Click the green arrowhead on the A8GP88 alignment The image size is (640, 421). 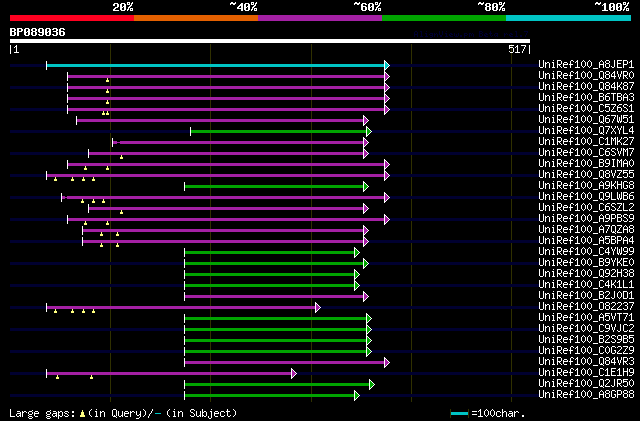pos(357,396)
